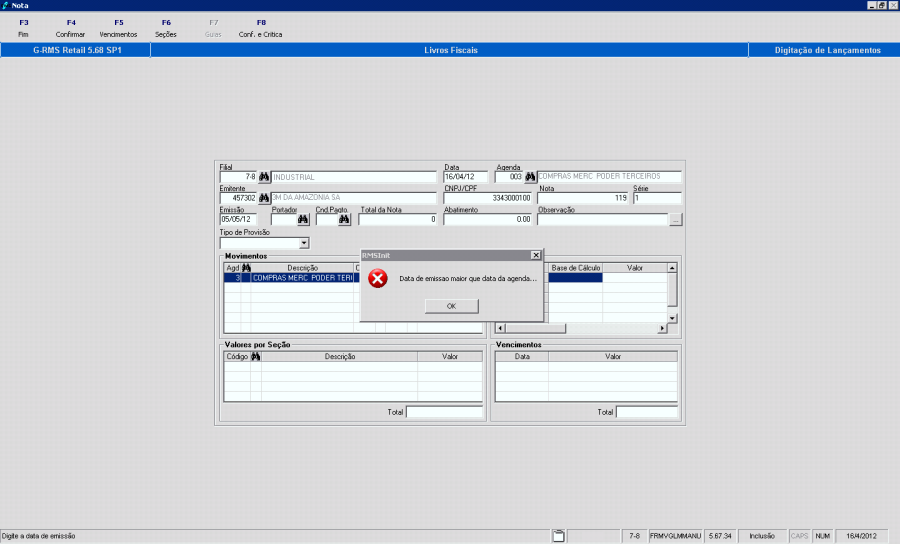Click the Total da Nota field
The image size is (900, 544).
click(398, 219)
